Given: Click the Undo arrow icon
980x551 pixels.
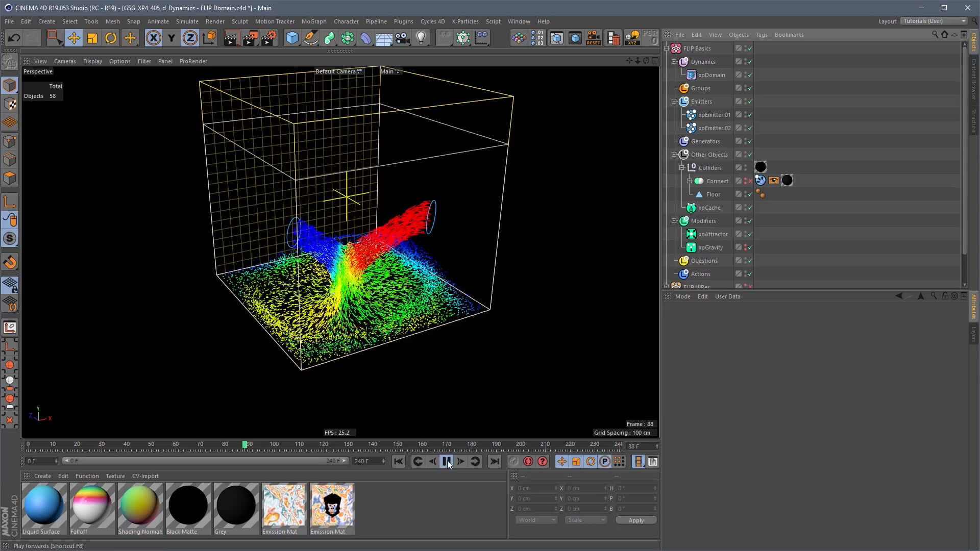Looking at the screenshot, I should tap(14, 38).
